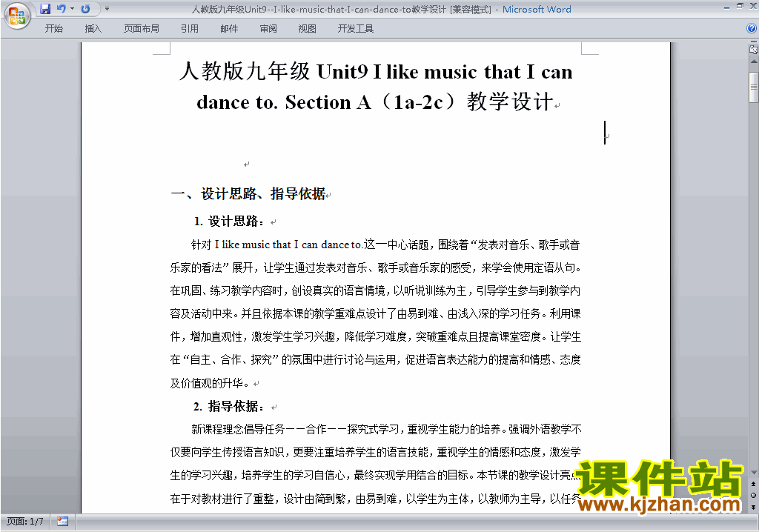Open the 插入 ribbon tab
Image resolution: width=759 pixels, height=532 pixels.
click(93, 29)
